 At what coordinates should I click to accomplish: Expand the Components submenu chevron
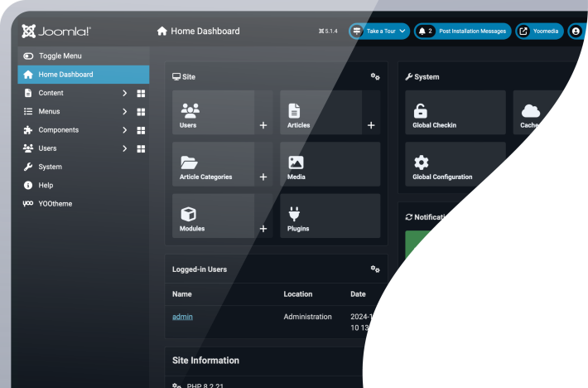click(x=124, y=130)
